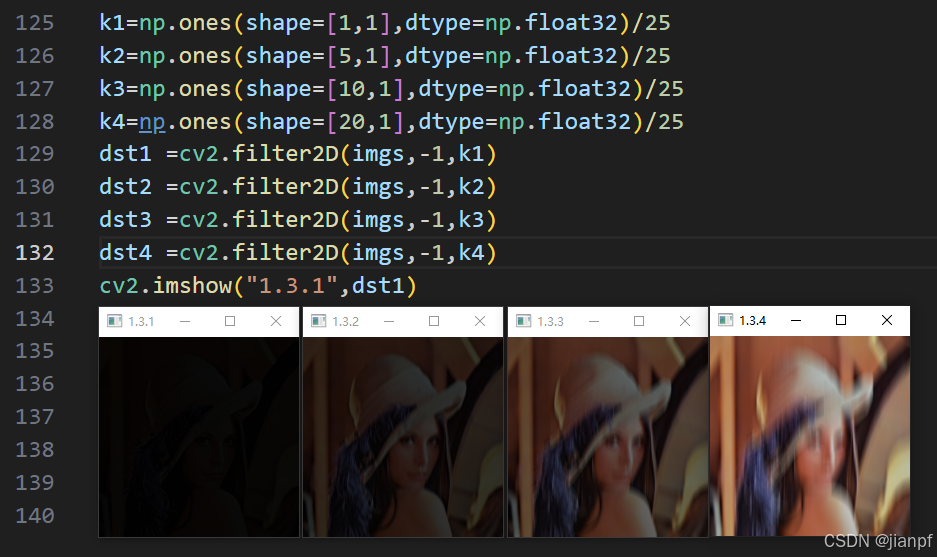The image size is (937, 557).
Task: Close the 1.3.2 image window
Action: click(480, 321)
